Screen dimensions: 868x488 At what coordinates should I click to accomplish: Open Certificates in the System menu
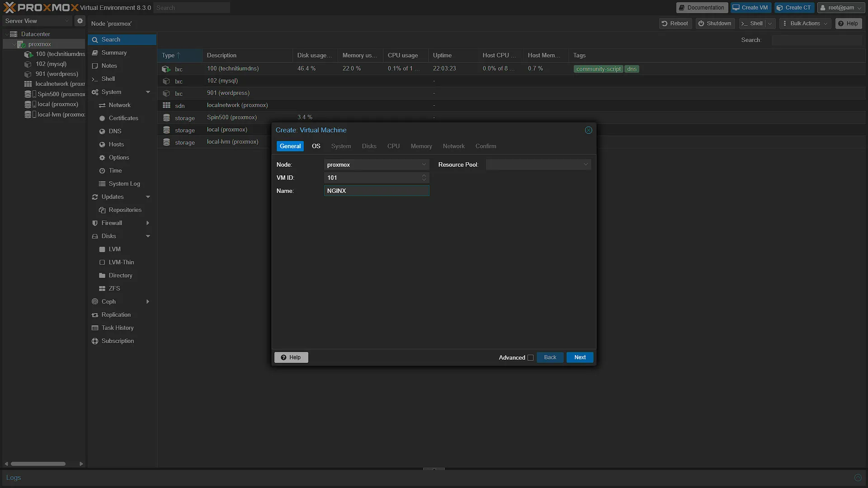tap(123, 118)
